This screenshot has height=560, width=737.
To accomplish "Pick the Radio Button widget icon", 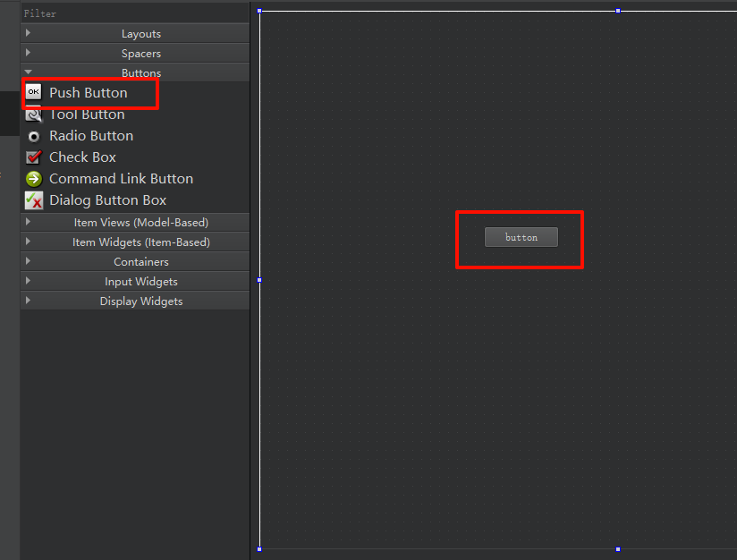I will click(33, 136).
